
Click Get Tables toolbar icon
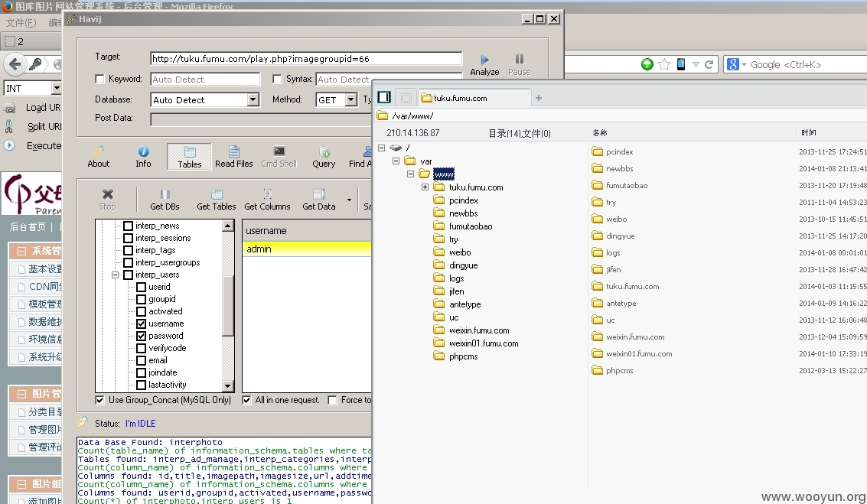click(217, 194)
